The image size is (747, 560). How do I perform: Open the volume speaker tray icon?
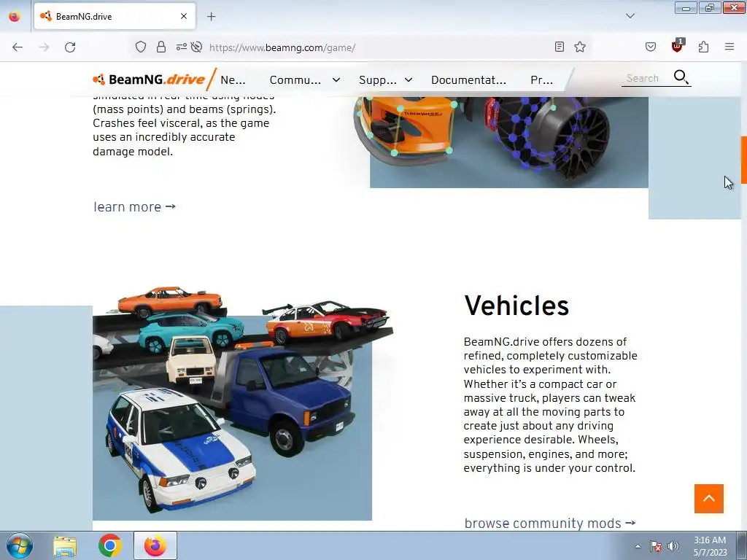[x=673, y=546]
